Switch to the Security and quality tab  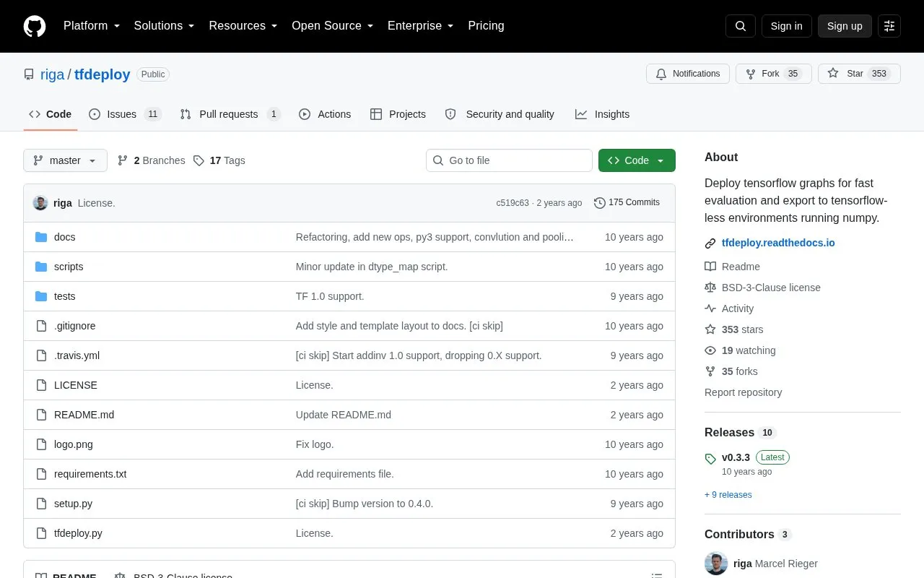(500, 114)
